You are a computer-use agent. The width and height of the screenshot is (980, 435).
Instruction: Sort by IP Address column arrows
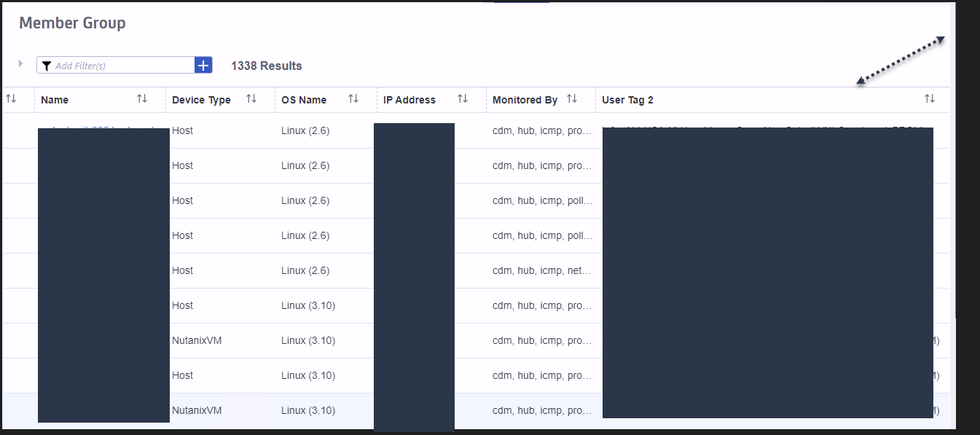click(x=463, y=98)
